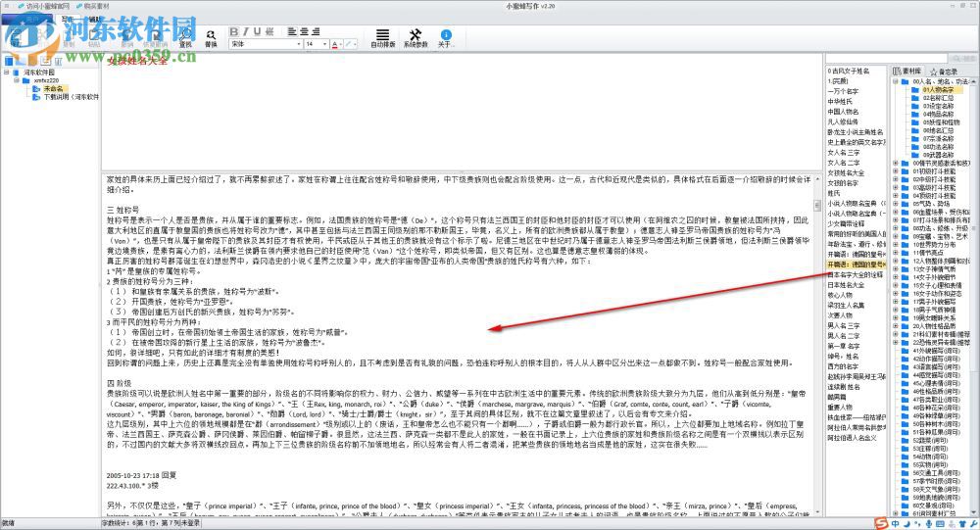Toggle strikethrough formatting
Screen dimensions: 980x530
(269, 31)
